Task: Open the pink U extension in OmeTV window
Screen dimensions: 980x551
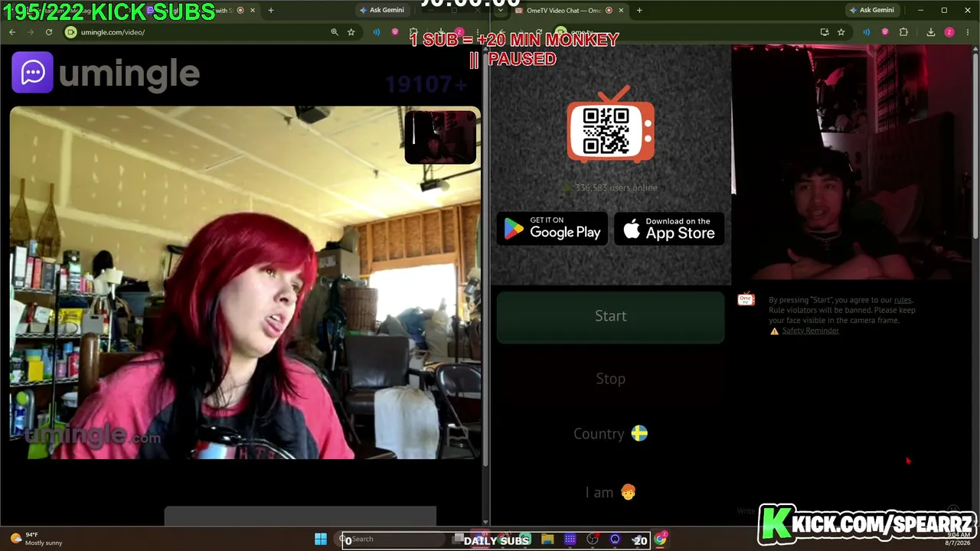Action: 885,32
